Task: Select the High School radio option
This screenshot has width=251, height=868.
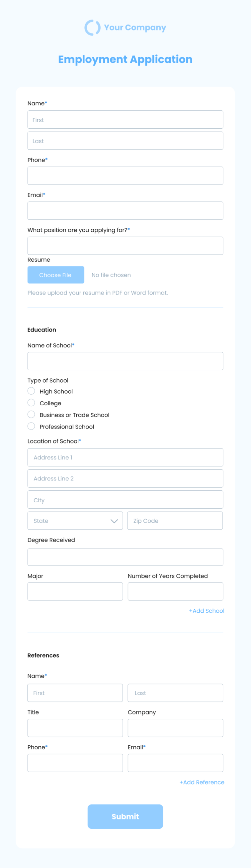Action: [31, 391]
